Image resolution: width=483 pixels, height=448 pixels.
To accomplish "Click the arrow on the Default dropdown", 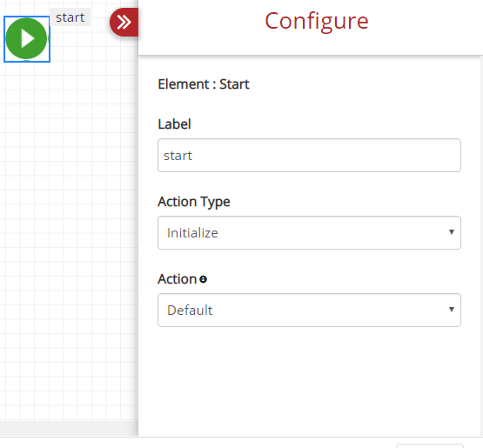I will (452, 310).
